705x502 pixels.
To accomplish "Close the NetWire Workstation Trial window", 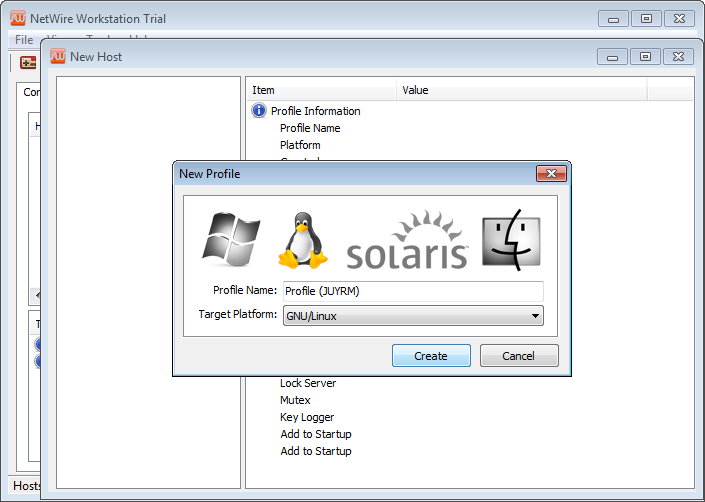I will (679, 19).
